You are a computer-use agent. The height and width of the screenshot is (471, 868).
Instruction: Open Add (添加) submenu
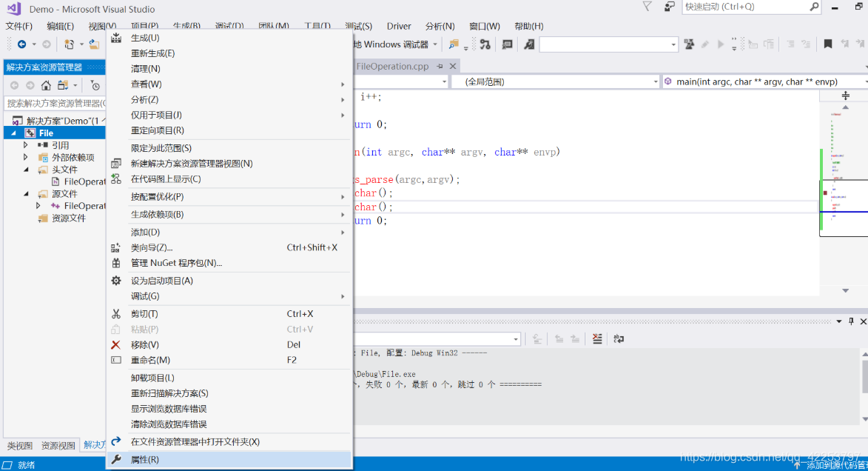[229, 233]
